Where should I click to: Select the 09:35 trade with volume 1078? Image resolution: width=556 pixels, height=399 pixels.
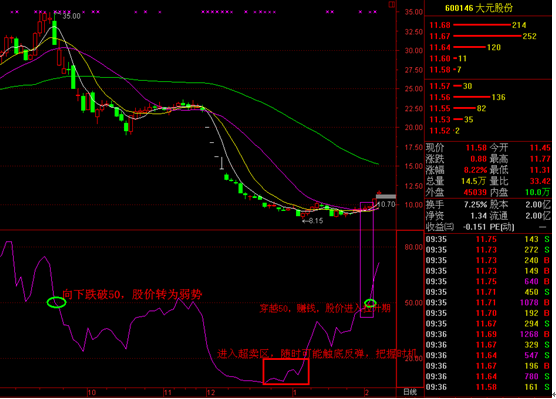click(488, 303)
